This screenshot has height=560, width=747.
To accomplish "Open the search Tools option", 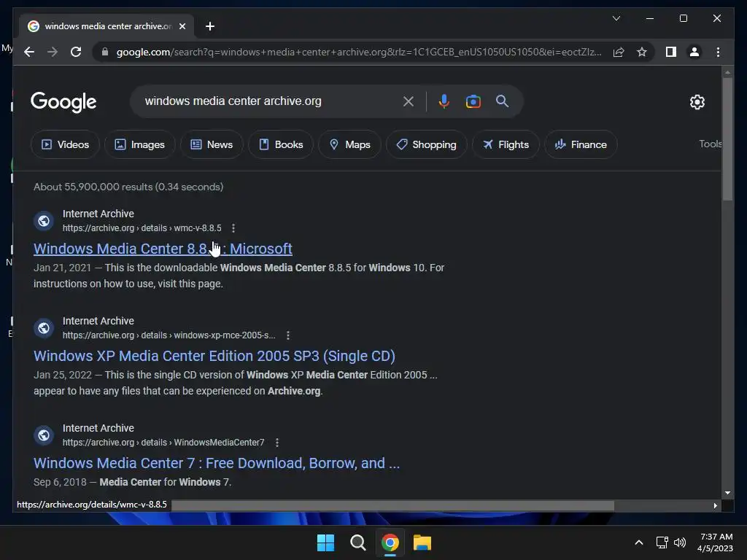I will click(x=710, y=144).
